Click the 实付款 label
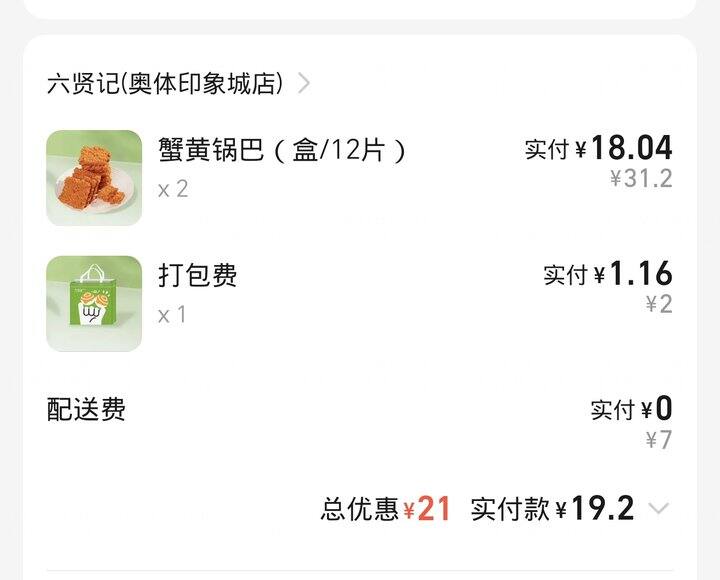The image size is (720, 580). coord(510,510)
